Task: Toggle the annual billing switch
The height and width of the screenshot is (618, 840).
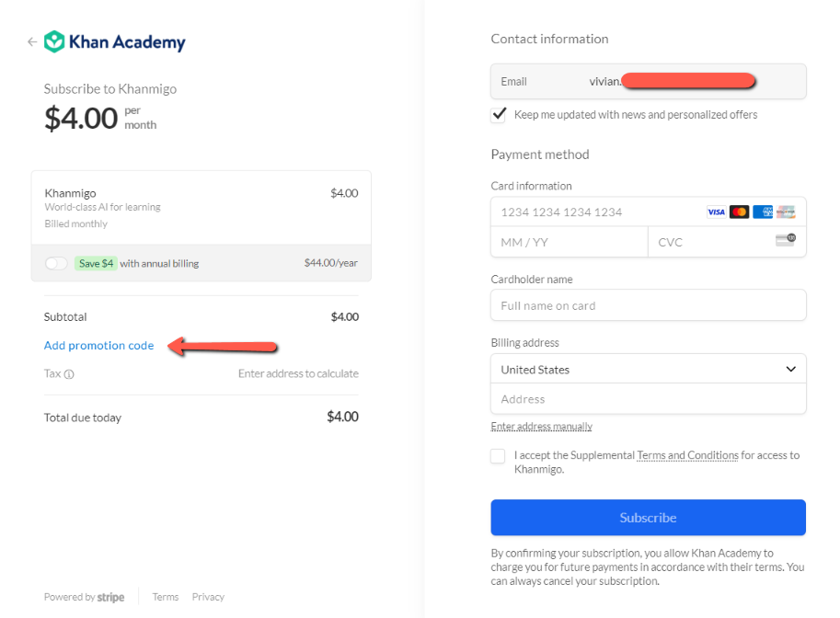Action: 56,263
